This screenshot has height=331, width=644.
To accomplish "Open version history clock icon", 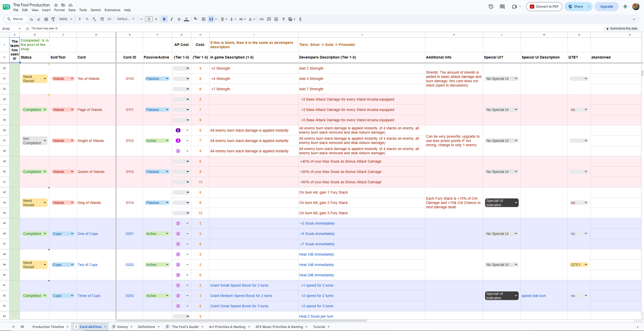I will pyautogui.click(x=491, y=6).
